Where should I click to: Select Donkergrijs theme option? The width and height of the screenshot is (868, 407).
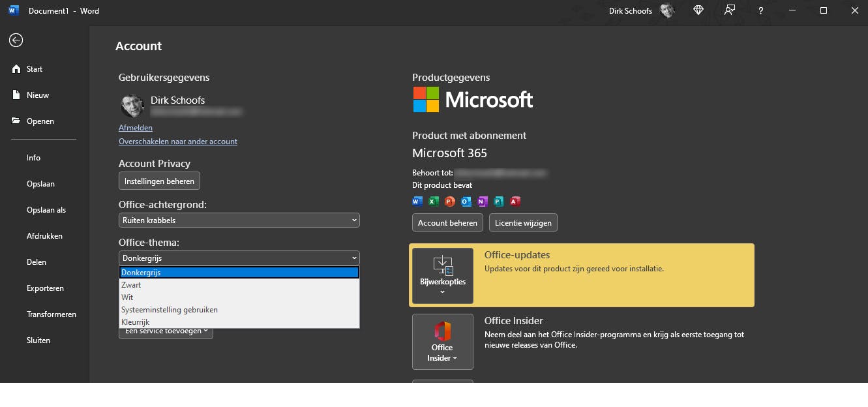239,273
